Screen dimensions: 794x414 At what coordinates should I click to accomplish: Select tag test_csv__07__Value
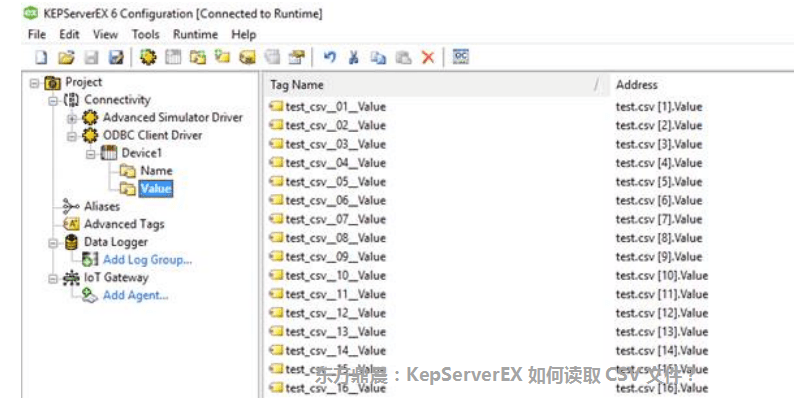pos(335,219)
